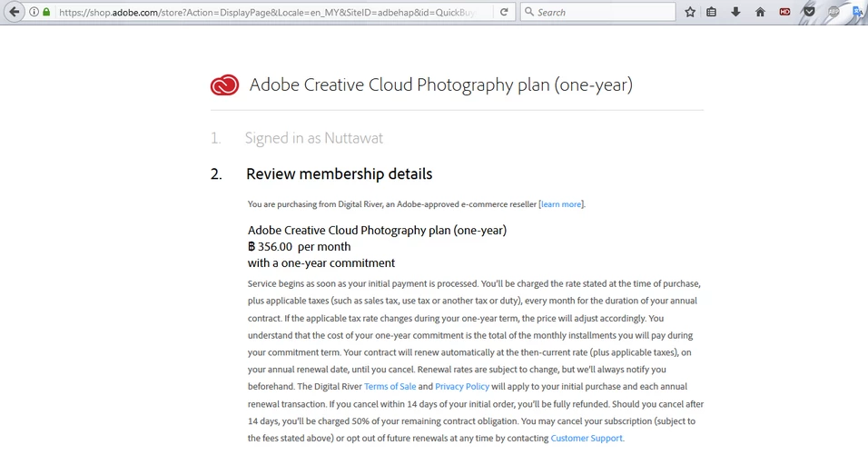This screenshot has width=868, height=455.
Task: Click 'Signed in as Nuttawat' step
Action: tap(314, 138)
